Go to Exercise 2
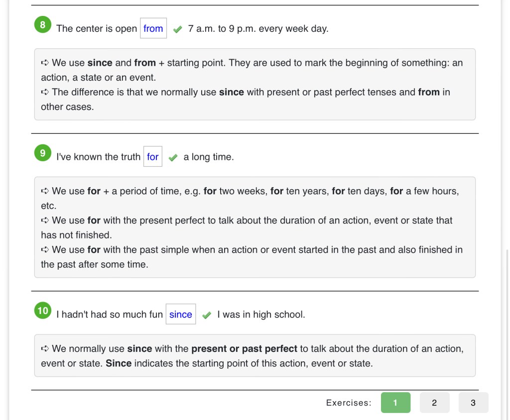The image size is (510, 420). [434, 403]
